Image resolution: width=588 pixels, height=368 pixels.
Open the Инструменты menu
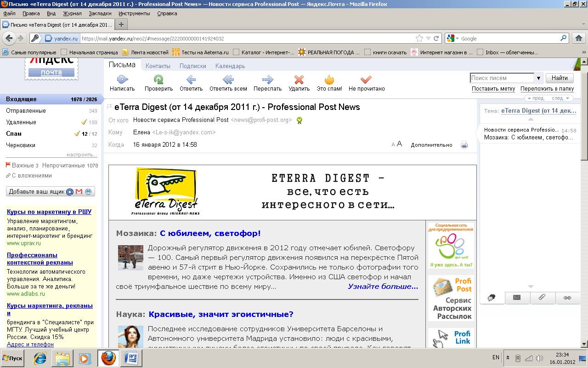point(134,13)
